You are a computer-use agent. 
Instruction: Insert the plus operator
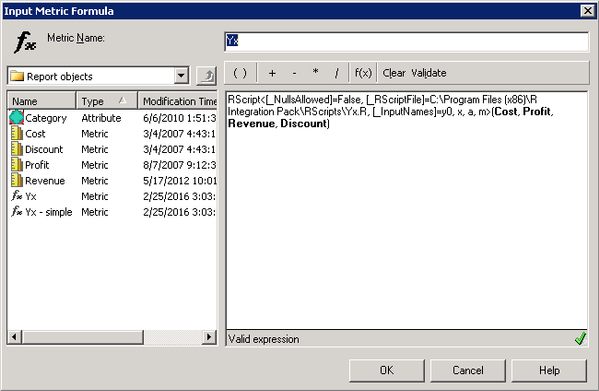pyautogui.click(x=272, y=73)
